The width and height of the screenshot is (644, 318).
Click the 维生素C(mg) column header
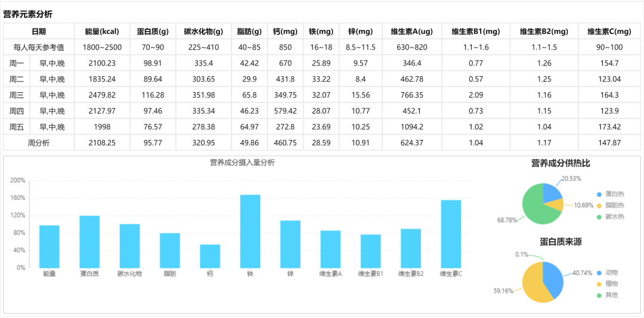609,31
